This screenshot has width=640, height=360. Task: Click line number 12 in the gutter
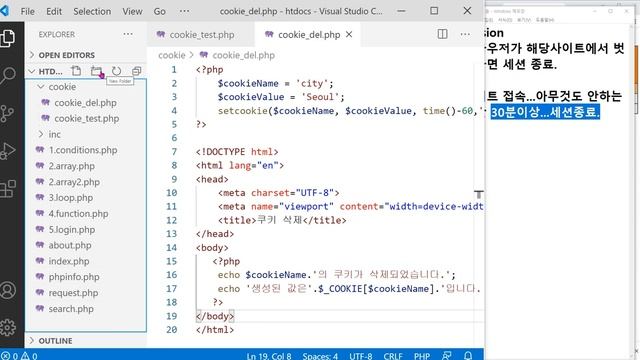click(x=171, y=220)
